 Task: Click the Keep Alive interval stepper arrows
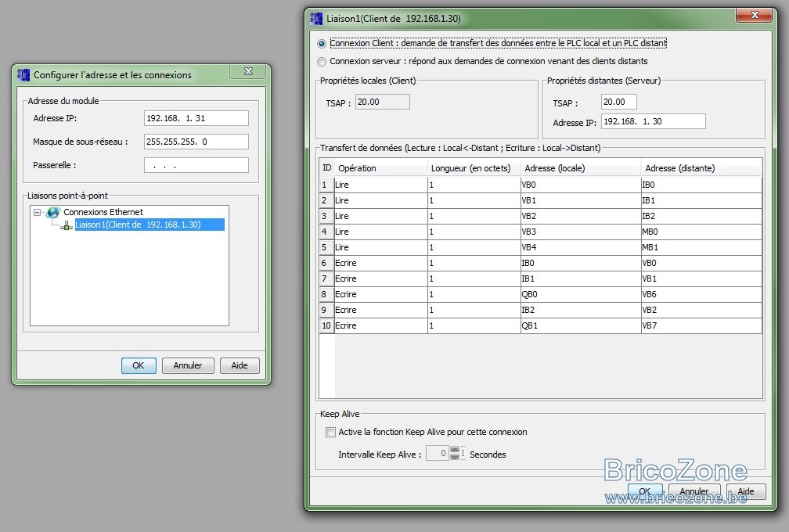[455, 453]
